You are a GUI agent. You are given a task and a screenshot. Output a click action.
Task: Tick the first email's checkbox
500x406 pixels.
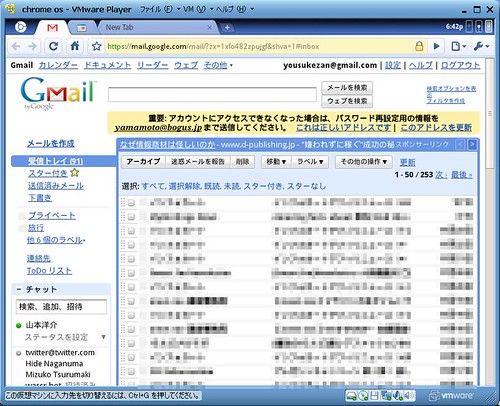pyautogui.click(x=131, y=202)
